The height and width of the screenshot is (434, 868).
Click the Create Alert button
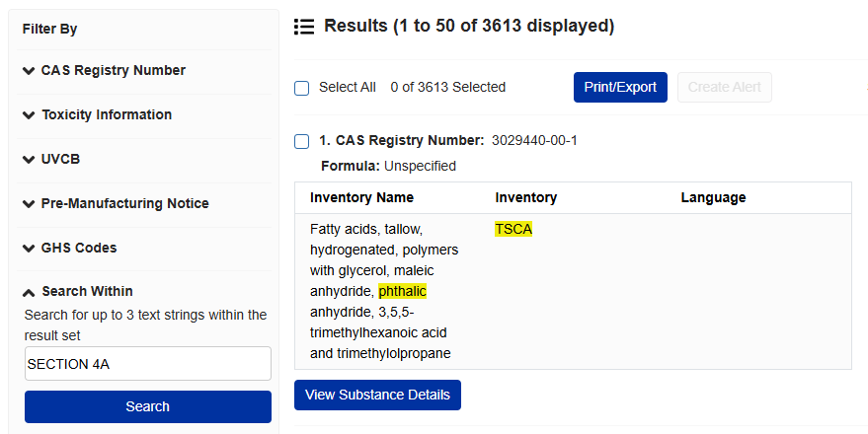click(x=725, y=88)
